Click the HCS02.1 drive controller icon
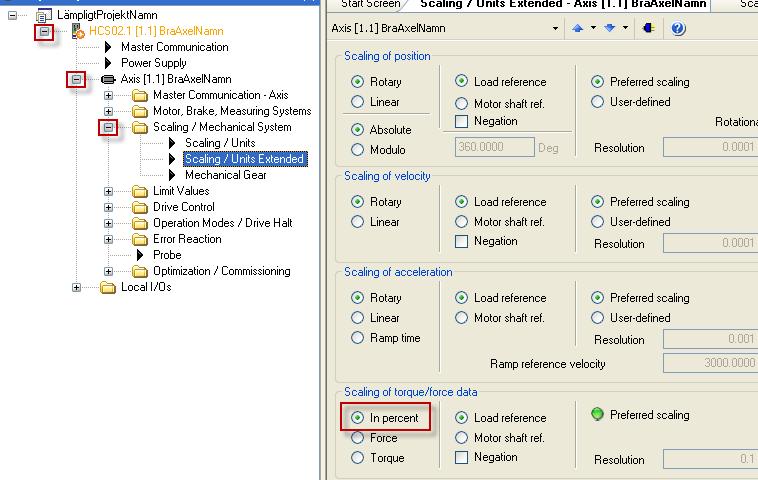 click(x=78, y=31)
